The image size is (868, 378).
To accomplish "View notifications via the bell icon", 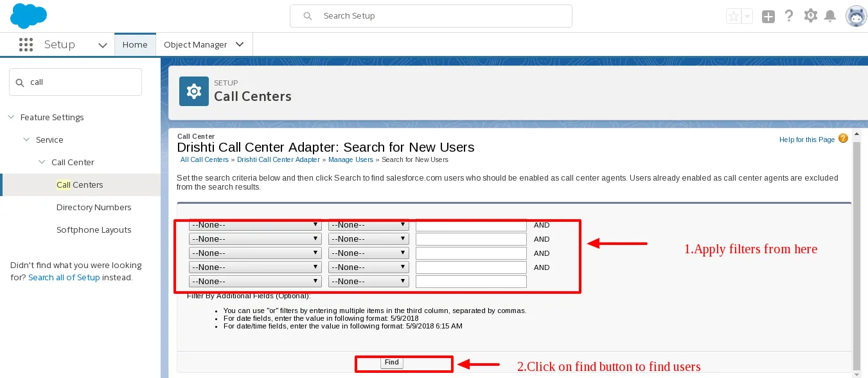I will (x=831, y=16).
